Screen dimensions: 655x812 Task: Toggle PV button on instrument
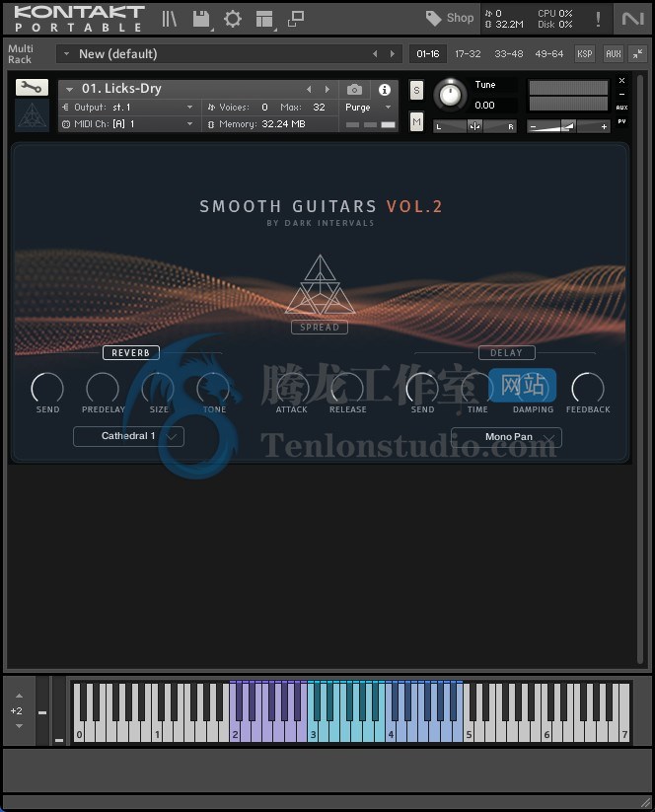[621, 121]
